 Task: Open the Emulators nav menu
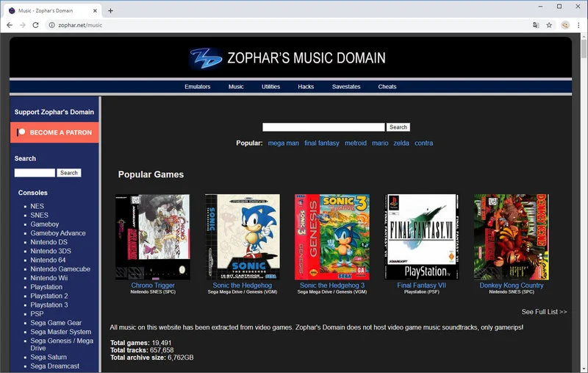click(197, 87)
